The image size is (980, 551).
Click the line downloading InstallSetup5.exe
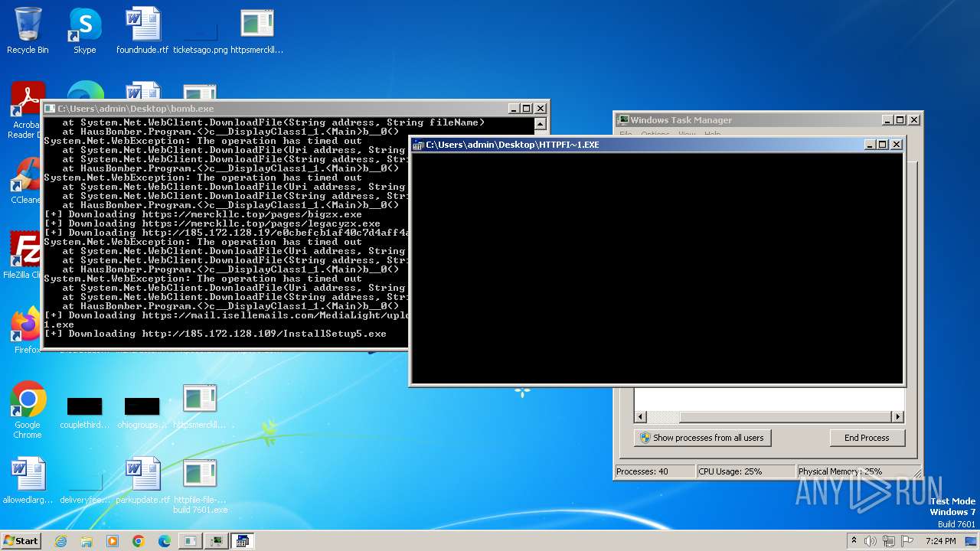[x=215, y=334]
